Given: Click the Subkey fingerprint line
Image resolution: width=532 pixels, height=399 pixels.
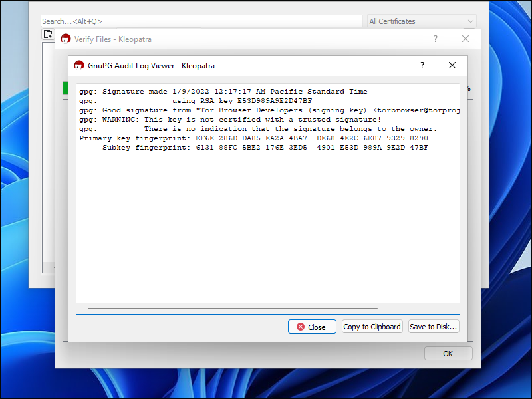Looking at the screenshot, I should pos(265,148).
